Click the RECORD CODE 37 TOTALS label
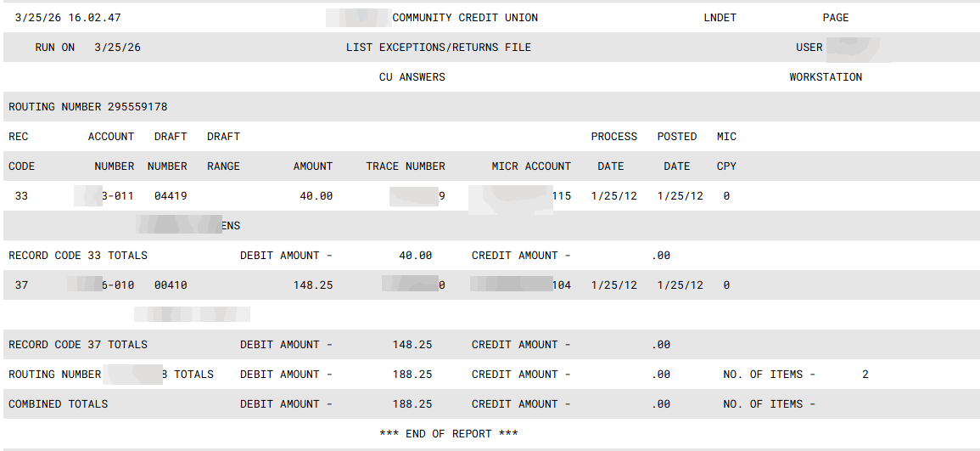The width and height of the screenshot is (980, 451). [78, 345]
